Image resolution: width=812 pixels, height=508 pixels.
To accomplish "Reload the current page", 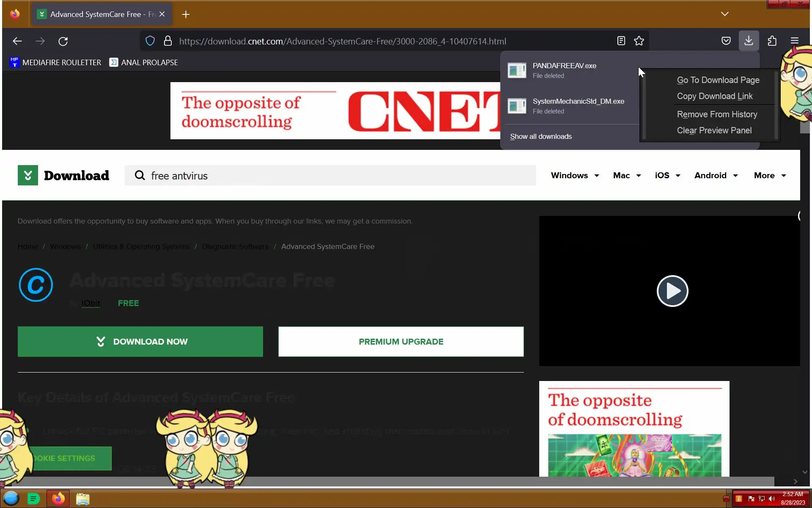I will (x=63, y=41).
